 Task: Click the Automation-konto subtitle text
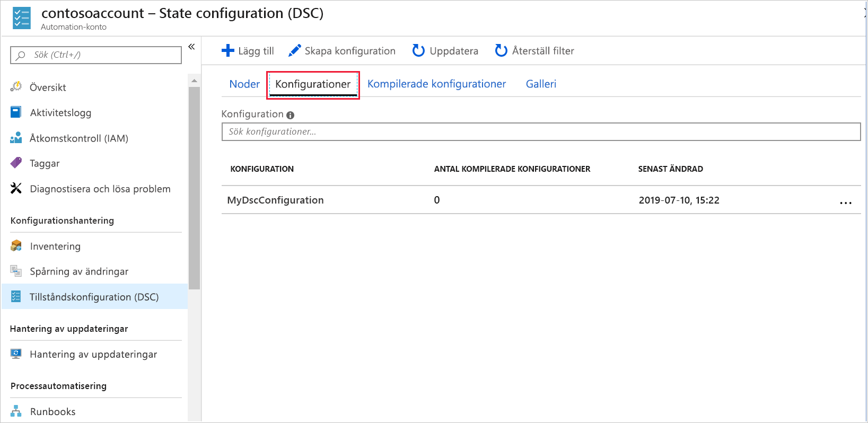[x=74, y=27]
